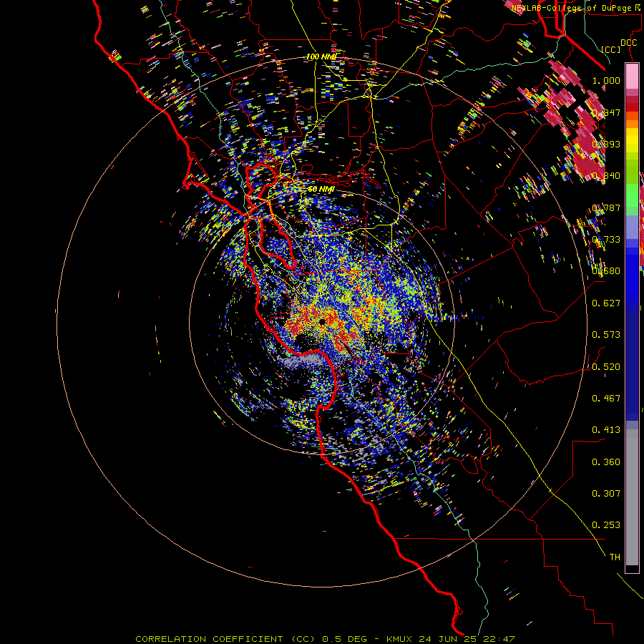Click the 0.573 scale value

click(606, 334)
